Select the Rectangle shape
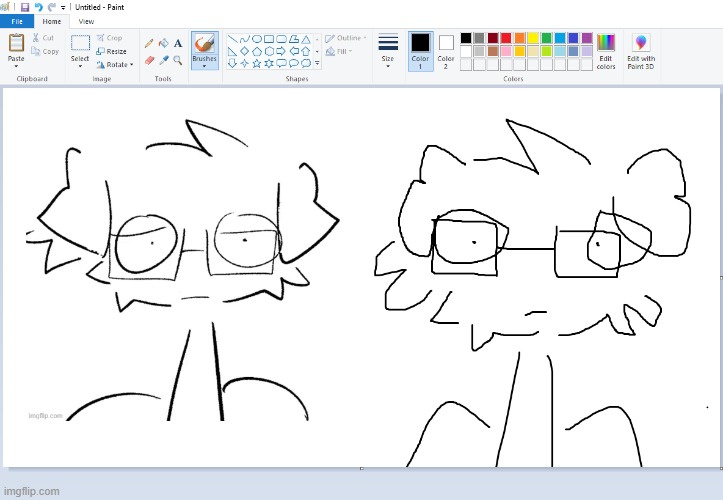 click(x=269, y=39)
